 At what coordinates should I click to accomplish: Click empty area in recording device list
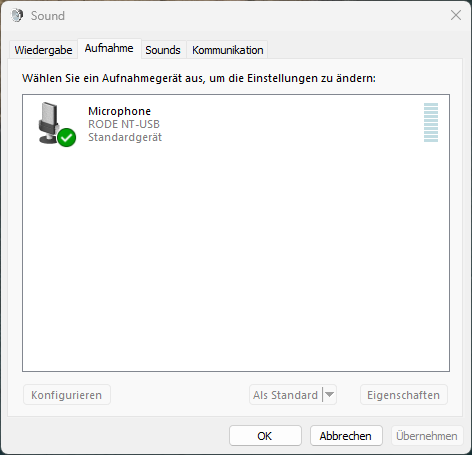[x=236, y=260]
